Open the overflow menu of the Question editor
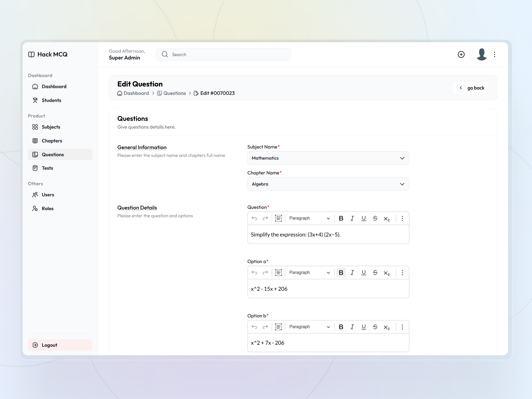Screen dimensions: 532x399 pos(402,218)
